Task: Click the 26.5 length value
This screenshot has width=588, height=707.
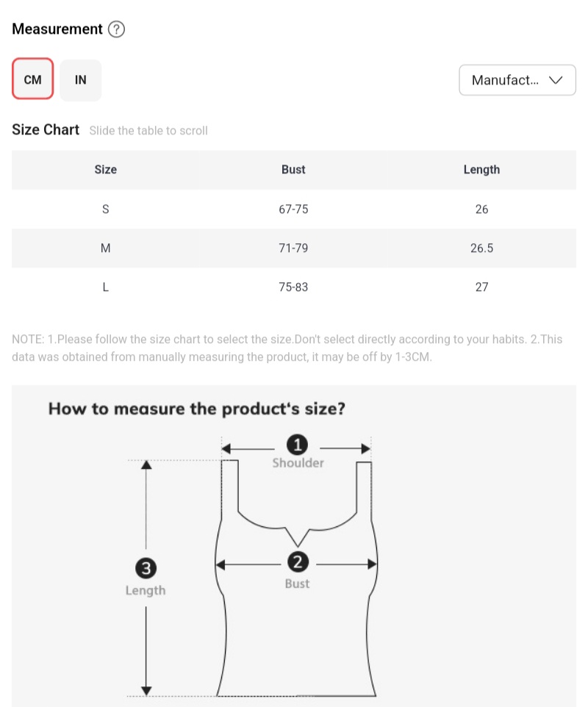Action: [x=481, y=248]
